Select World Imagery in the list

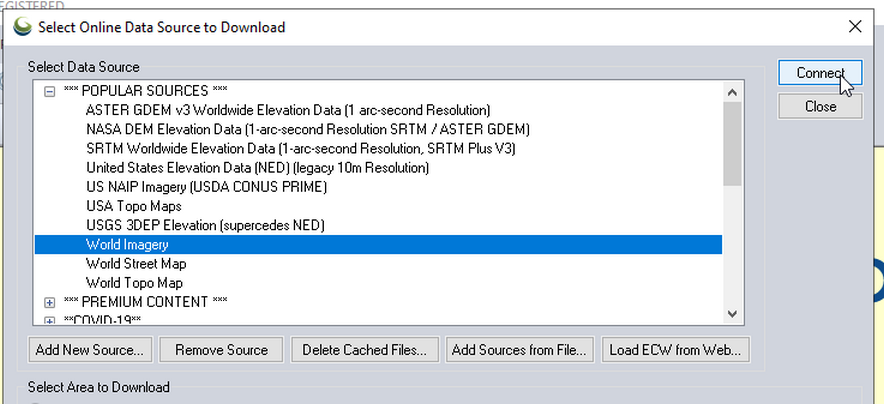(x=127, y=244)
